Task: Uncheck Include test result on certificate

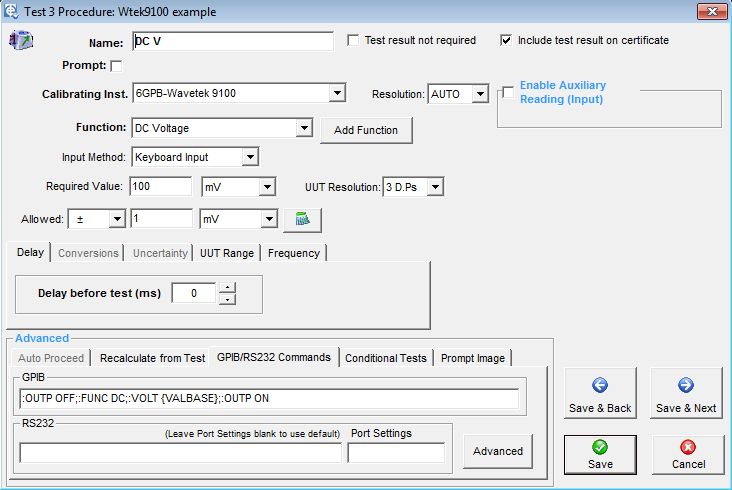Action: pyautogui.click(x=507, y=41)
